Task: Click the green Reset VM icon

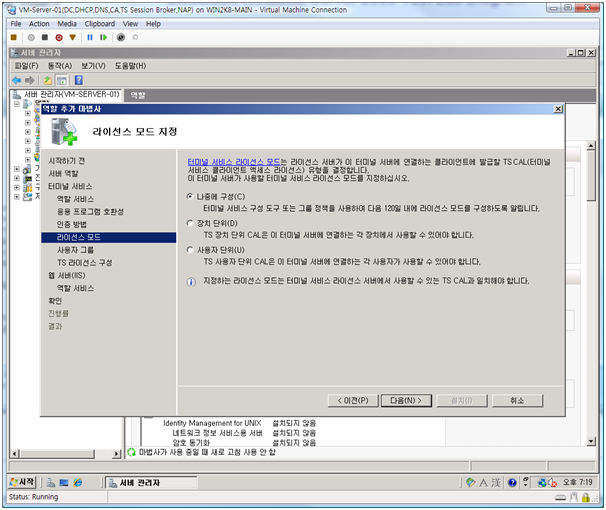Action: coord(104,37)
